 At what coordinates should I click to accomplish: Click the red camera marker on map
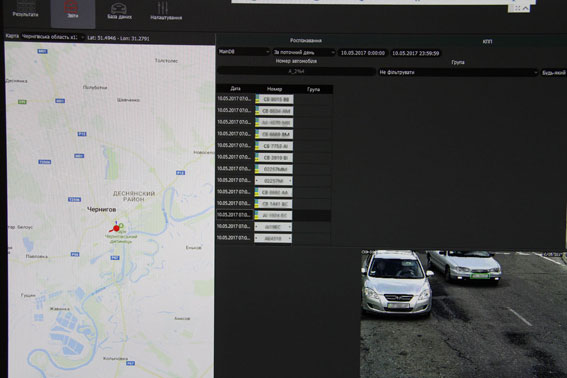(x=116, y=228)
